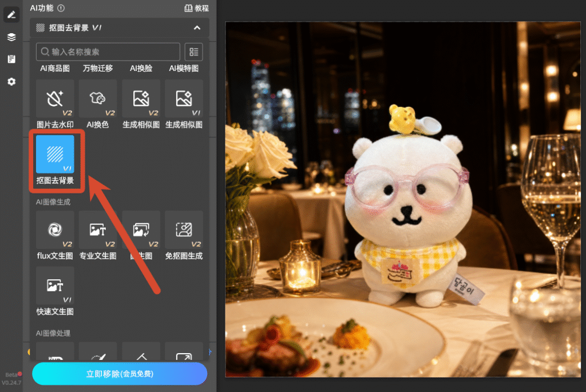Click the plush bear preview image

[x=403, y=199]
